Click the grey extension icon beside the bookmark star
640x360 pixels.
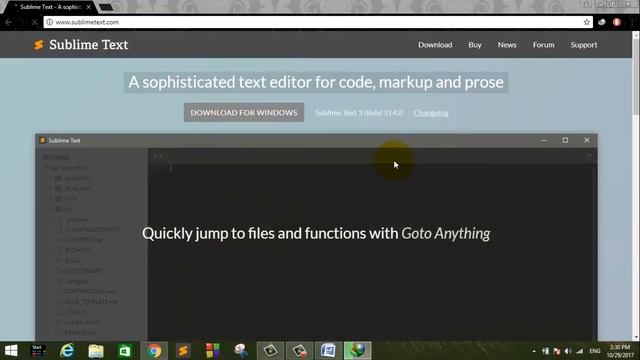[x=602, y=22]
